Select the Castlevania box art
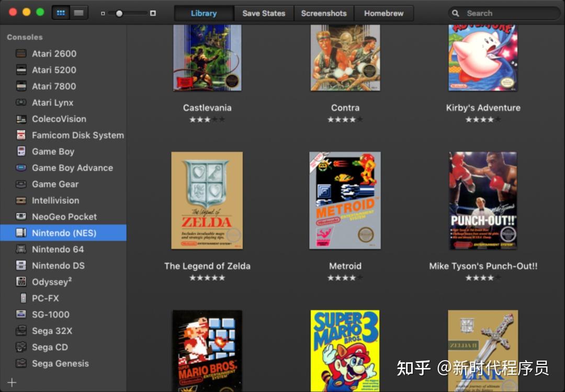The image size is (565, 392). [207, 57]
